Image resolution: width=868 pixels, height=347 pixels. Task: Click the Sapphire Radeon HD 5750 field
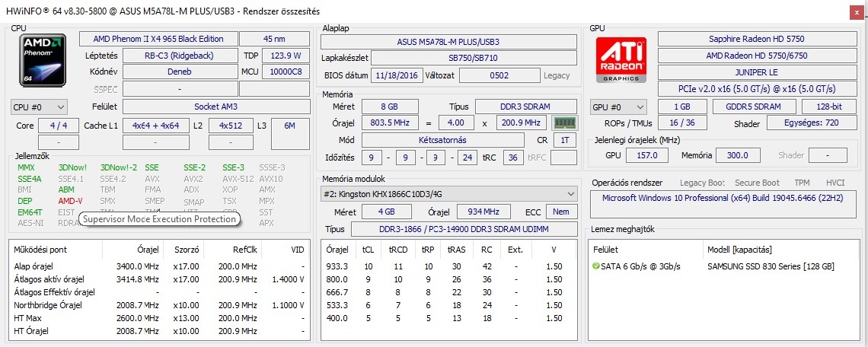(756, 39)
